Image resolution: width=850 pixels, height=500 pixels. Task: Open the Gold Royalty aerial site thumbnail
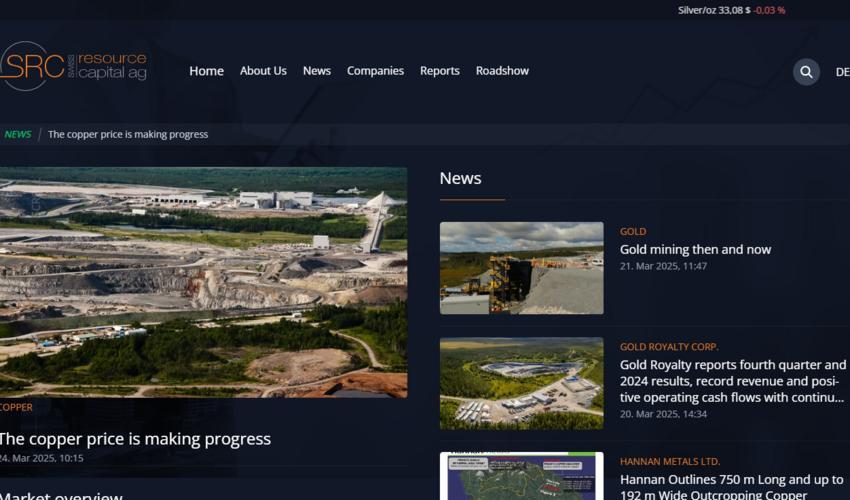point(521,384)
